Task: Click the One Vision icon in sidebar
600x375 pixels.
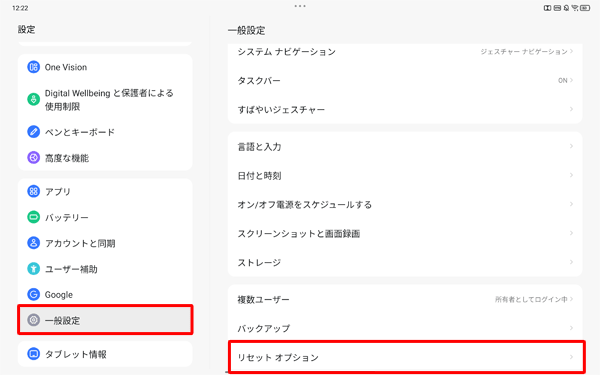Action: pos(33,67)
